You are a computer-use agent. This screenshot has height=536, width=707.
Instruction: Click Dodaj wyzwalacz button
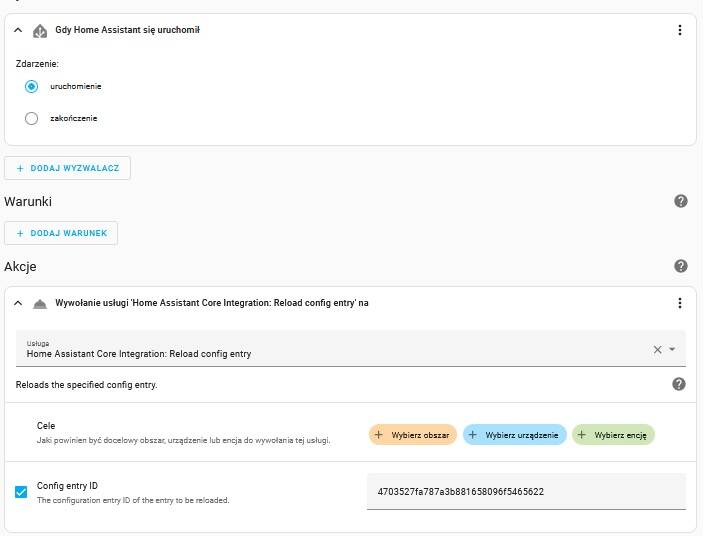pyautogui.click(x=67, y=168)
